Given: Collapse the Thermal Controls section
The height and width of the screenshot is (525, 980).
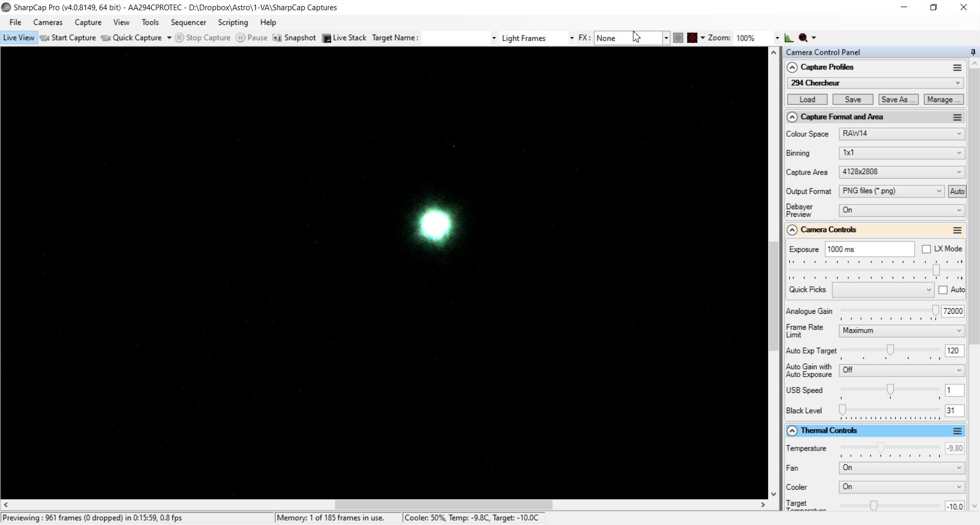Looking at the screenshot, I should click(x=792, y=431).
